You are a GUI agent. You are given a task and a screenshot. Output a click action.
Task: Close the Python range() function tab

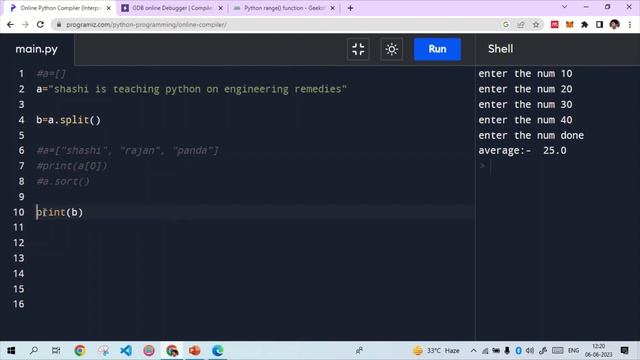click(332, 8)
